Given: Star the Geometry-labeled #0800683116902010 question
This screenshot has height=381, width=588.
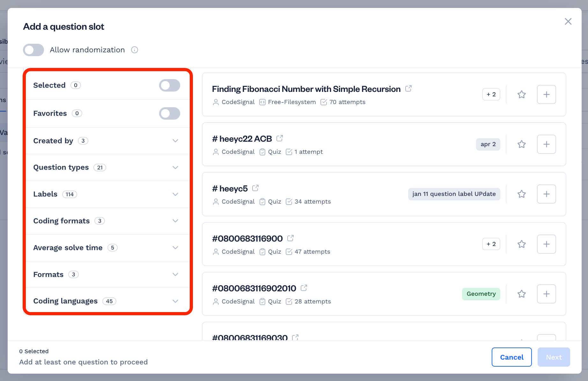Looking at the screenshot, I should pos(521,294).
